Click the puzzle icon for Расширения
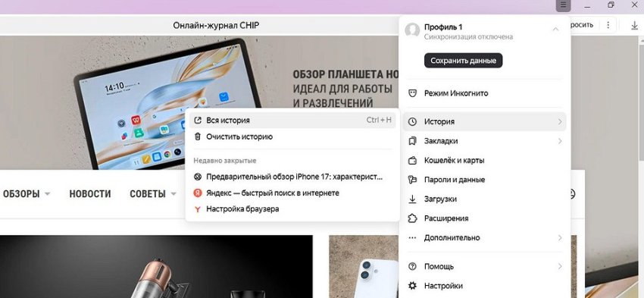644x298 pixels. (412, 218)
